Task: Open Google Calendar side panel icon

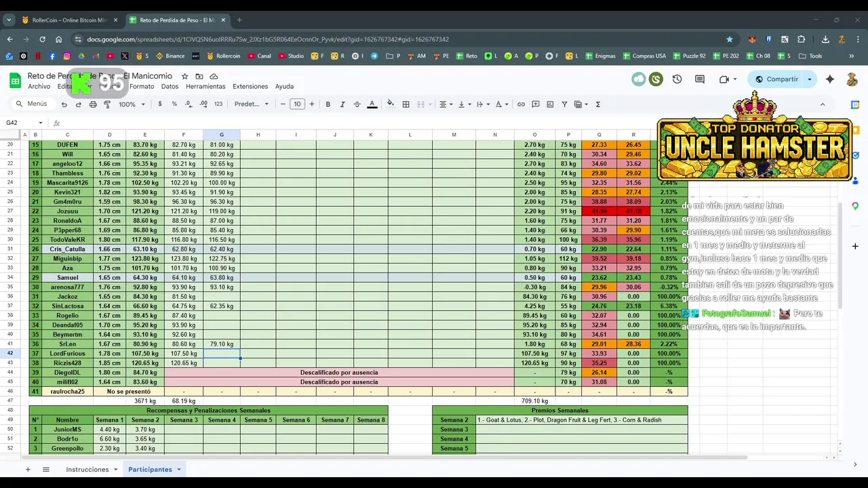Action: [x=855, y=105]
